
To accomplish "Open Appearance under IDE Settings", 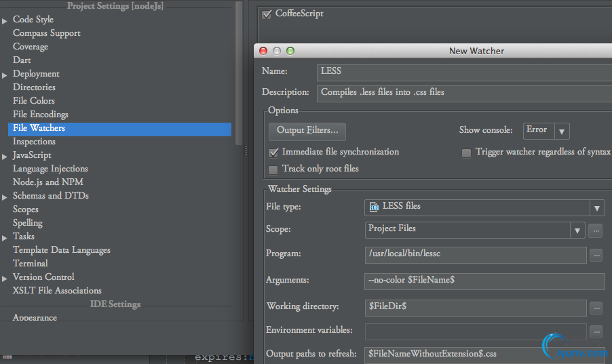I will pyautogui.click(x=35, y=318).
